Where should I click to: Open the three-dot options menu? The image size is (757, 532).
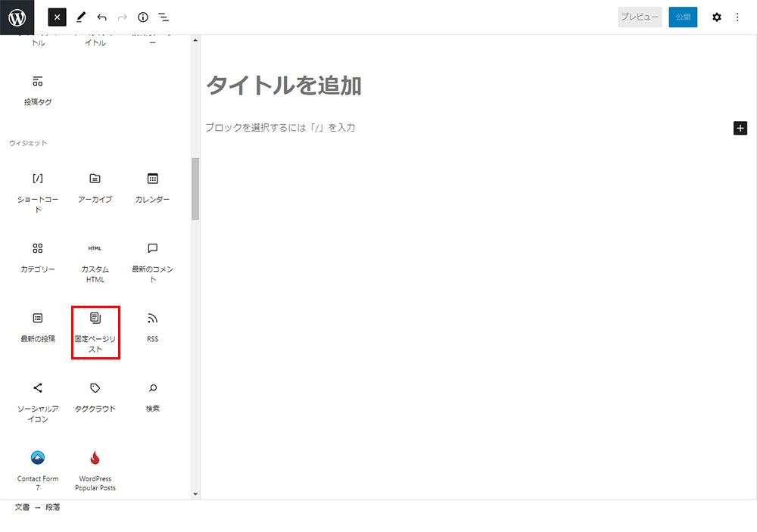pyautogui.click(x=738, y=17)
